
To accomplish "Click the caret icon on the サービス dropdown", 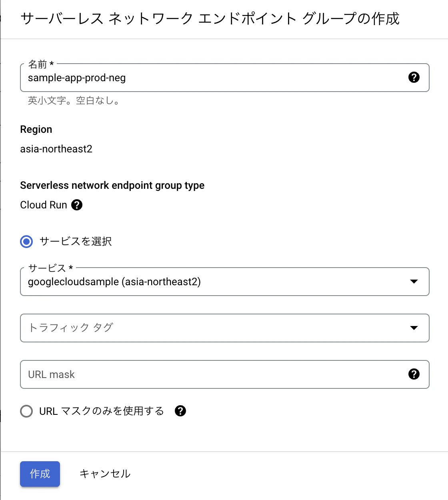I will (x=414, y=282).
